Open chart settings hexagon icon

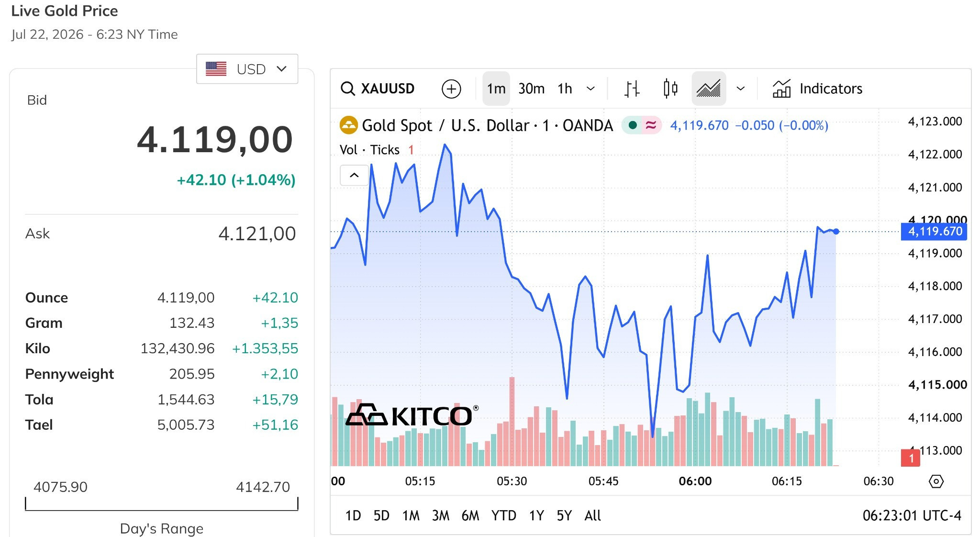point(936,481)
